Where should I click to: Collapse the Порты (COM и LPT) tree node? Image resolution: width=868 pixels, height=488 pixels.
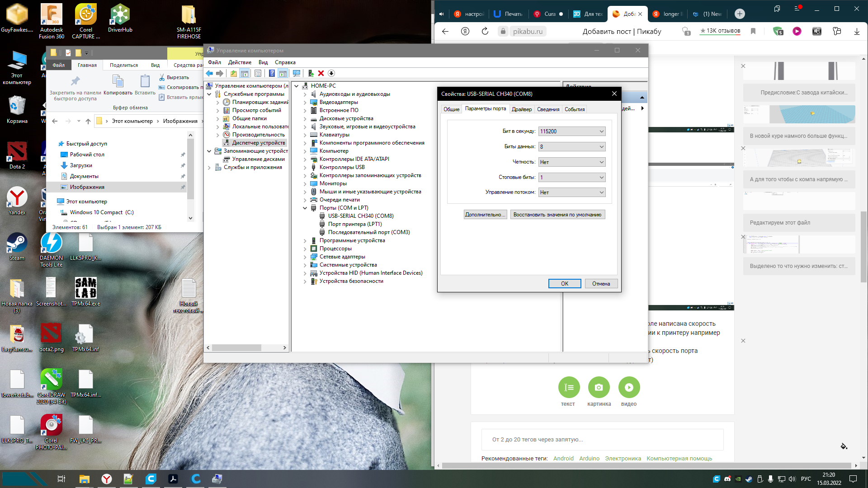pos(305,208)
